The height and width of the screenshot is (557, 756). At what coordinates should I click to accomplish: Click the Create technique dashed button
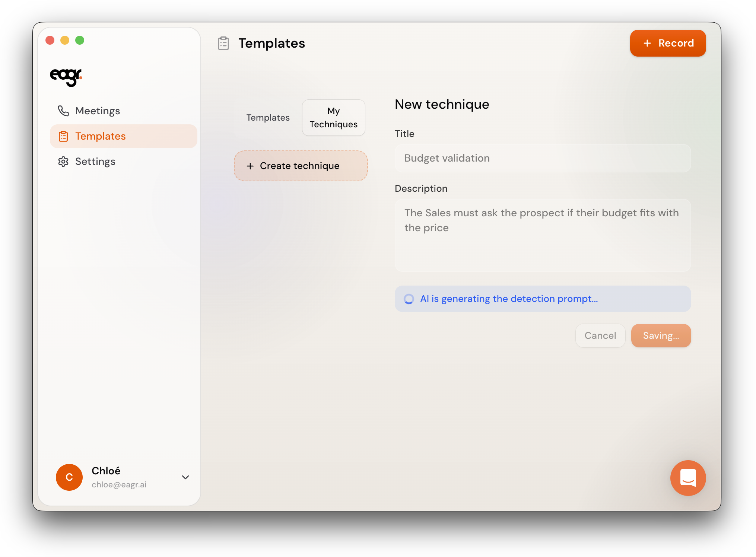coord(301,166)
